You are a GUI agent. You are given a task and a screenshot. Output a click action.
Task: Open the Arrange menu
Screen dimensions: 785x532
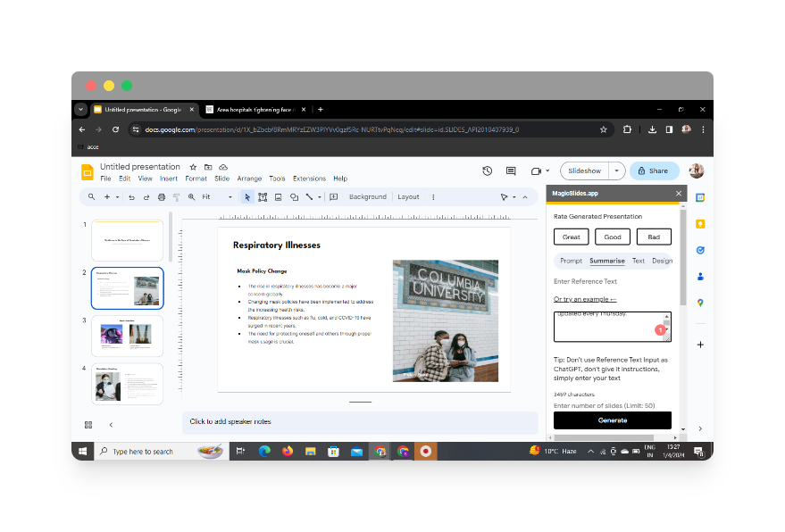(249, 179)
